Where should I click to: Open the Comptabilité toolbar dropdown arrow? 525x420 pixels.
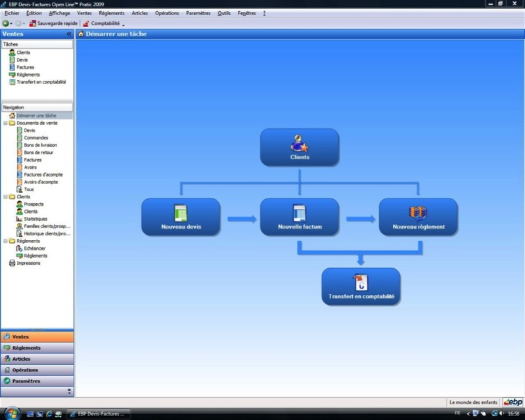124,25
